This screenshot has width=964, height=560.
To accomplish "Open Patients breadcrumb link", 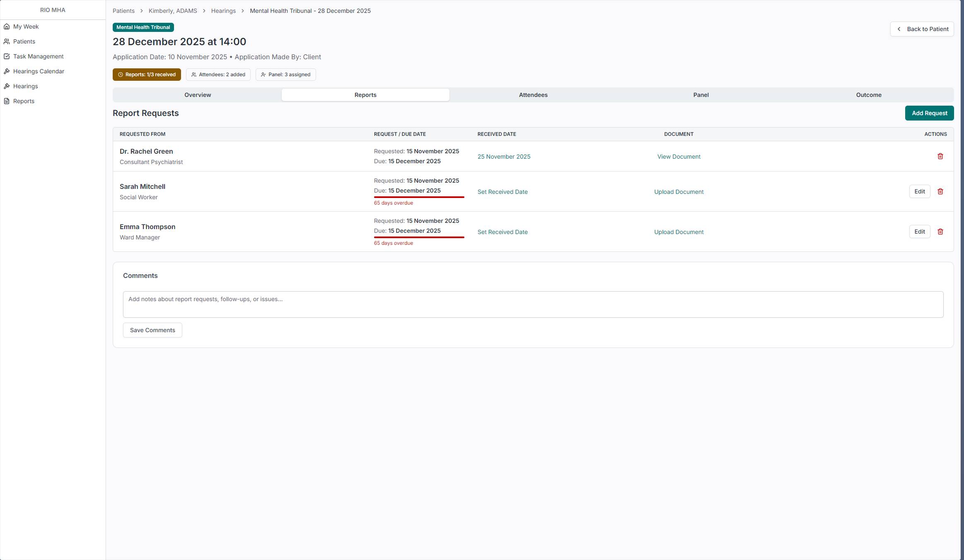I will coord(123,11).
